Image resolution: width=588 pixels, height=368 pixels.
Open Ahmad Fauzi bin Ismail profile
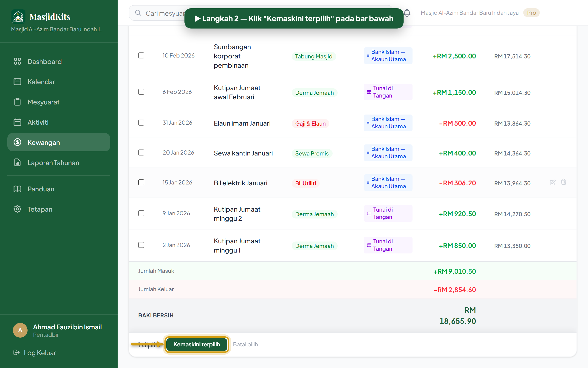pos(67,327)
